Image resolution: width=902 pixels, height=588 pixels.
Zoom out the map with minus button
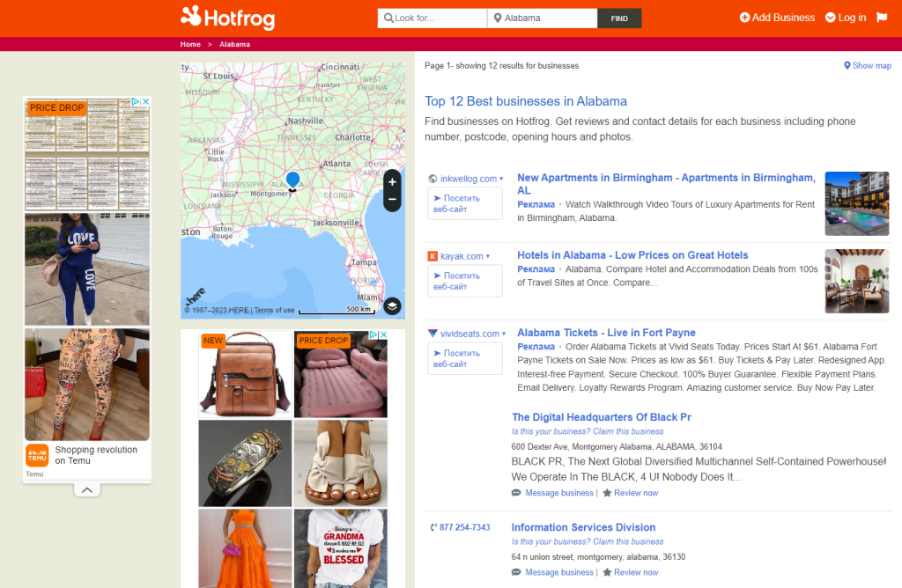point(392,200)
